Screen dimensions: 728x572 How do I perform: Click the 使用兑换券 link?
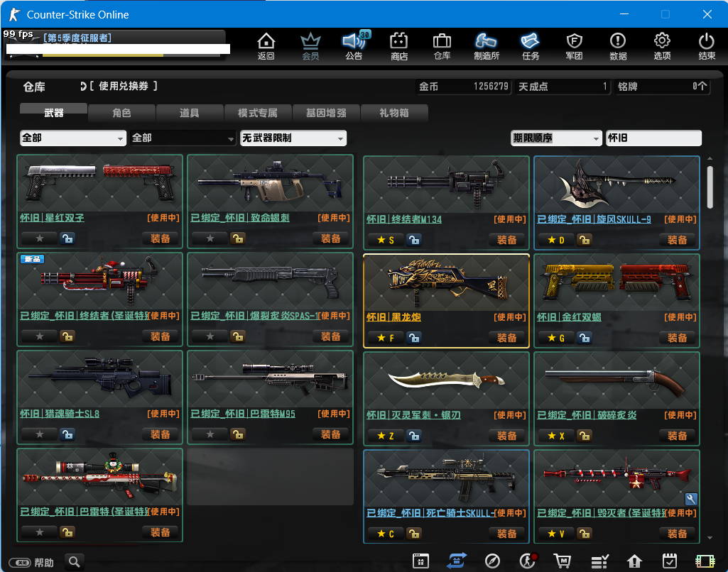point(123,86)
